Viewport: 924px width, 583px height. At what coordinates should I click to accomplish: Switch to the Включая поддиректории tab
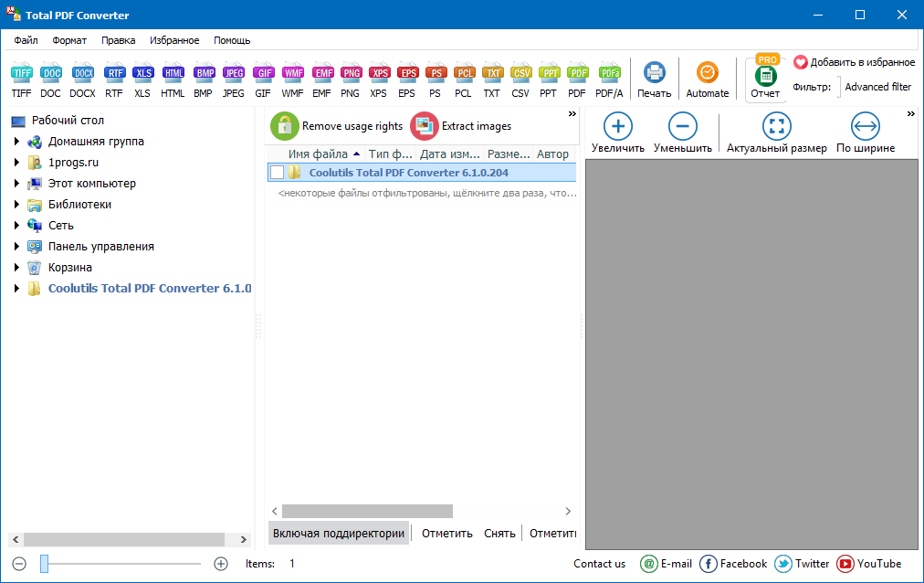[x=338, y=533]
